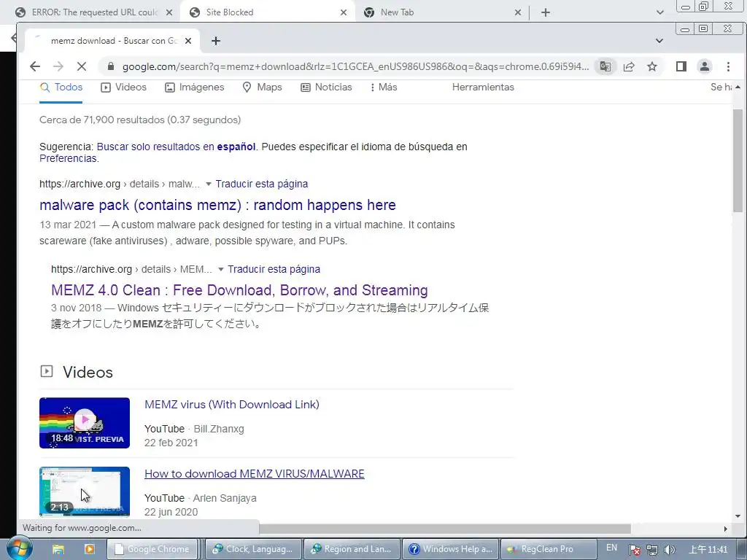Open the Herramientas search tools
Screen dimensions: 747x560
(483, 87)
